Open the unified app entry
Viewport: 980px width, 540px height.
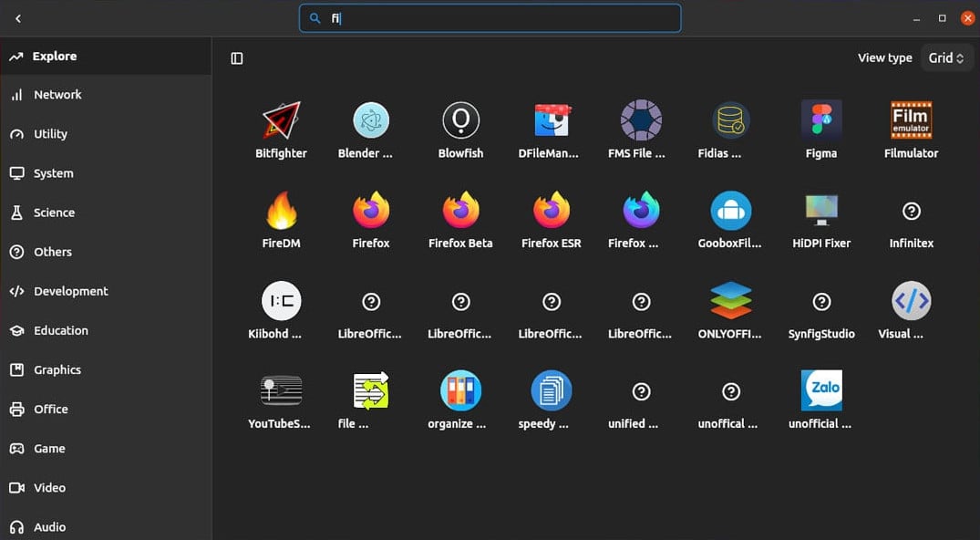click(x=641, y=391)
